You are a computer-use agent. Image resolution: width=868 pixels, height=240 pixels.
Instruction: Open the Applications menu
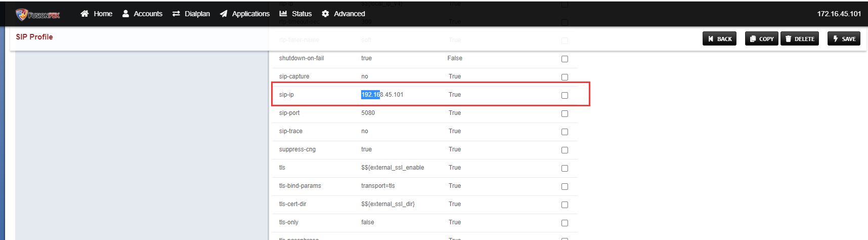click(245, 14)
